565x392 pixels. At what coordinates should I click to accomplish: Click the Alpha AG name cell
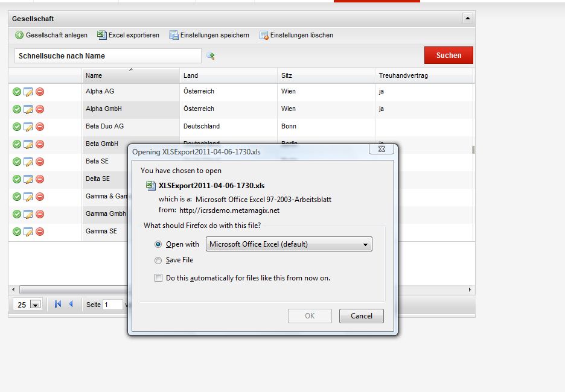(130, 92)
